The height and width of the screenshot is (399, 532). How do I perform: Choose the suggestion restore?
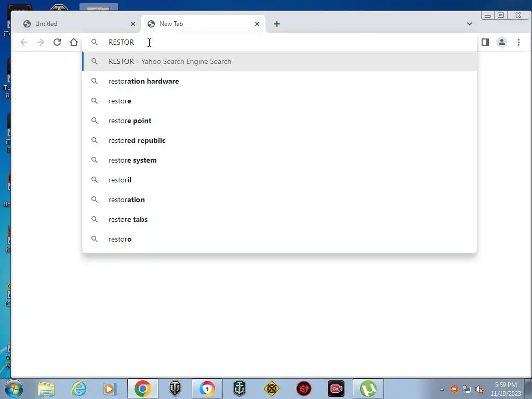[x=280, y=101]
